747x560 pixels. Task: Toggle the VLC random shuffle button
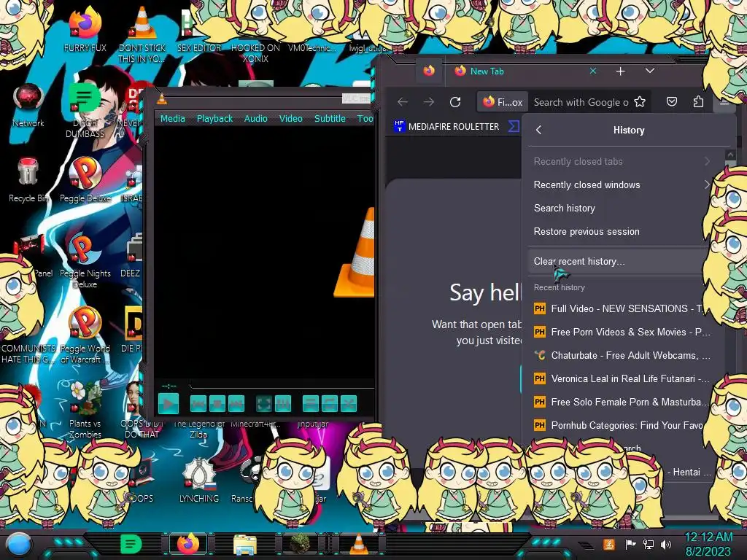coord(349,404)
